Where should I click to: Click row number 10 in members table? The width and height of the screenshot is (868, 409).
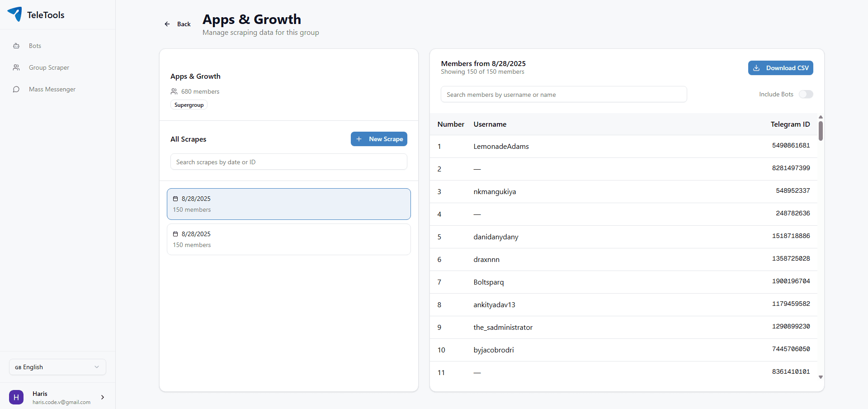[441, 350]
